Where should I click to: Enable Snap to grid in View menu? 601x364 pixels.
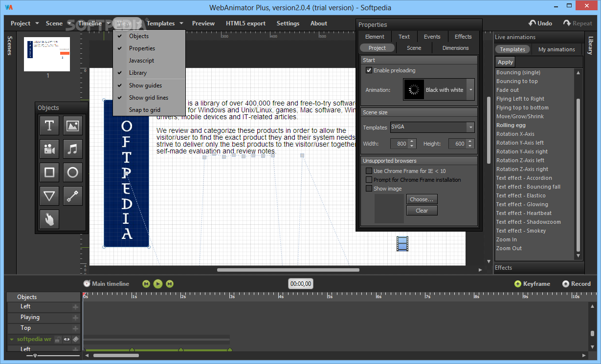[x=149, y=110]
